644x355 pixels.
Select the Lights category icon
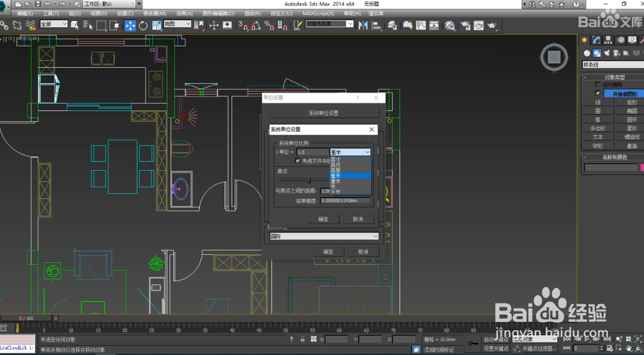[607, 53]
